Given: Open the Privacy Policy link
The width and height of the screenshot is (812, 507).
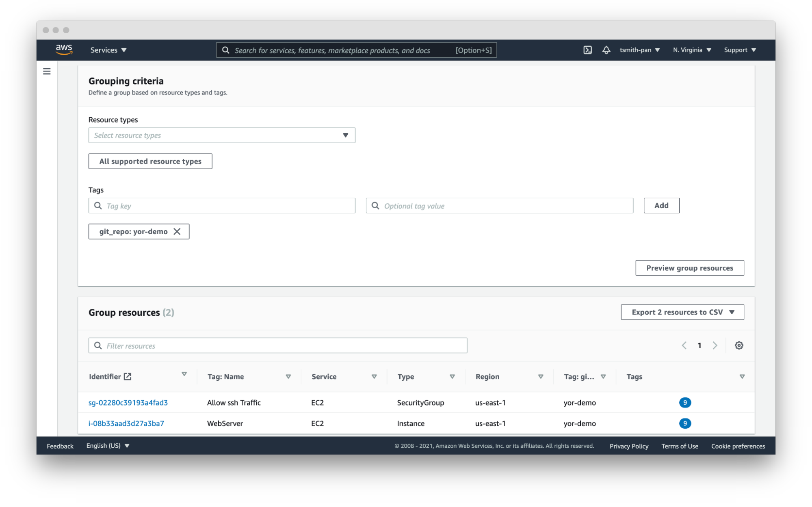Looking at the screenshot, I should [x=629, y=446].
